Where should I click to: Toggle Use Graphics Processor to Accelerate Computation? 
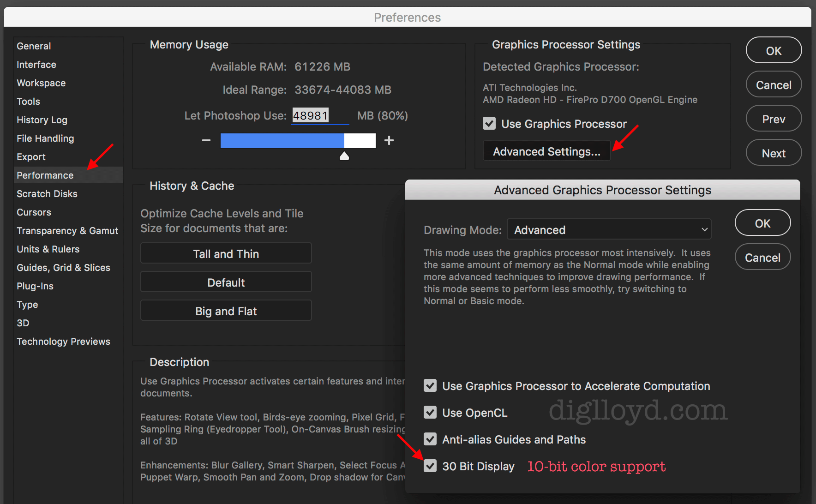coord(430,385)
